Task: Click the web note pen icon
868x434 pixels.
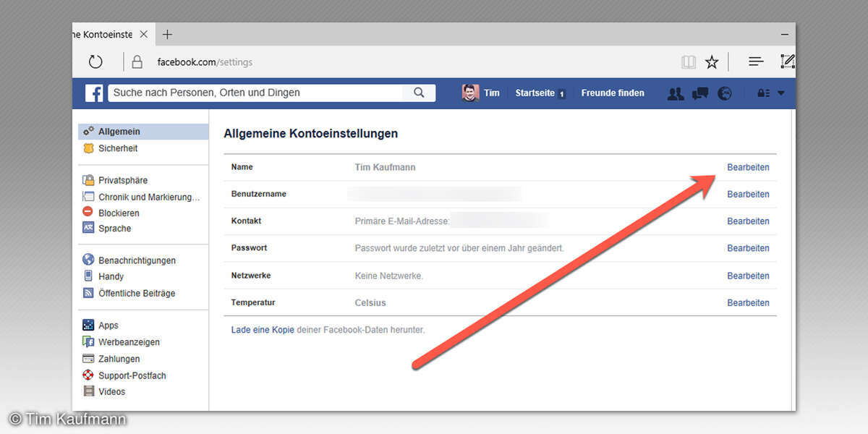Action: point(788,61)
